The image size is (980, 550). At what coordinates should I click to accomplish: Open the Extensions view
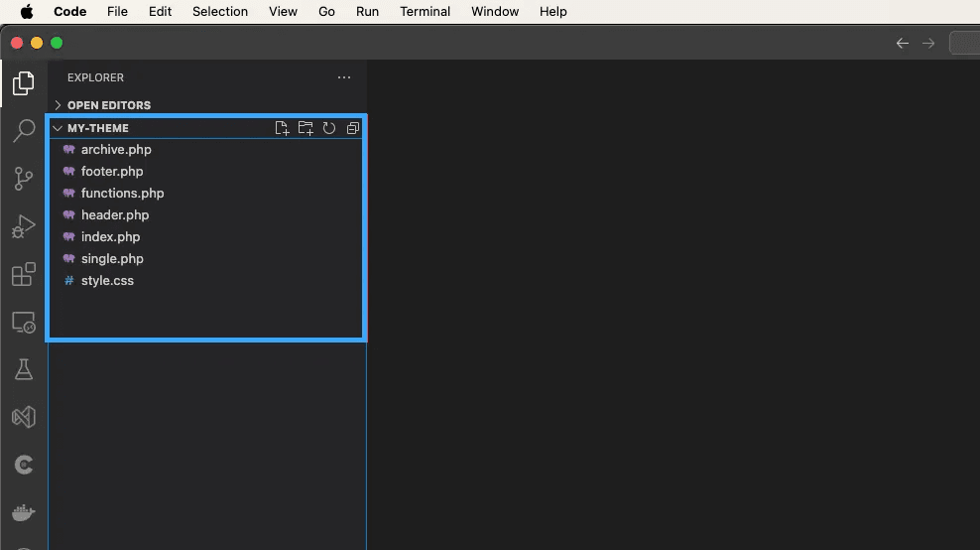point(24,274)
